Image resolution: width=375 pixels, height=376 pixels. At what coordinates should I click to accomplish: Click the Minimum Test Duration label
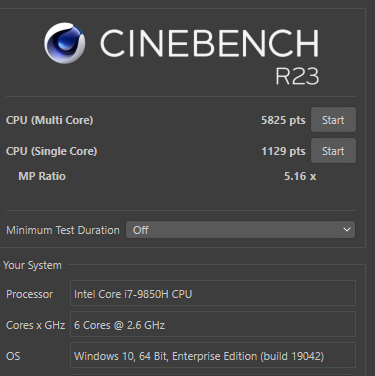[63, 230]
